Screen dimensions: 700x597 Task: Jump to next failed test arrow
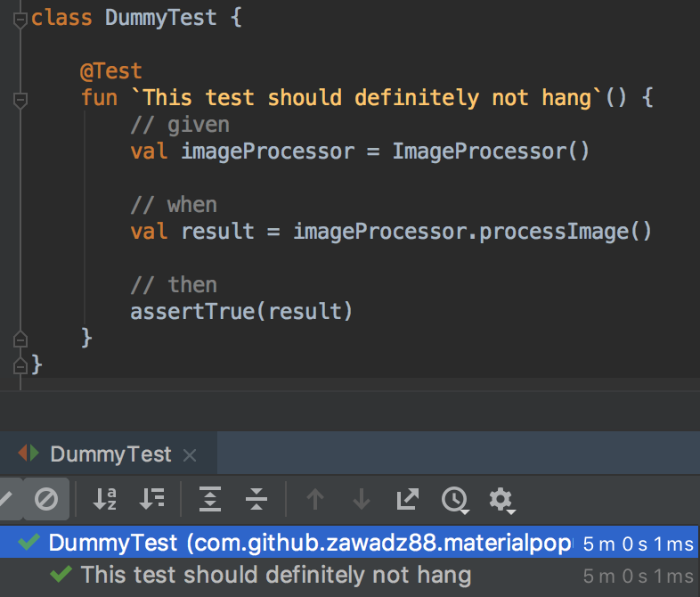pos(362,499)
